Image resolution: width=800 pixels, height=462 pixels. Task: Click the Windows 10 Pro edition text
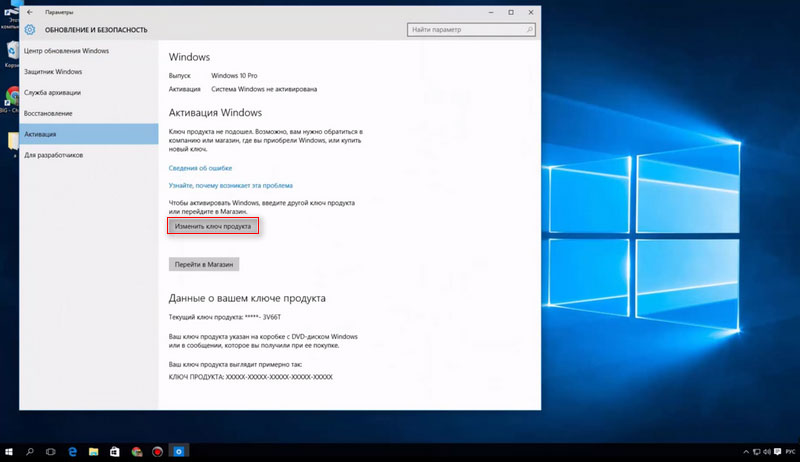coord(234,75)
